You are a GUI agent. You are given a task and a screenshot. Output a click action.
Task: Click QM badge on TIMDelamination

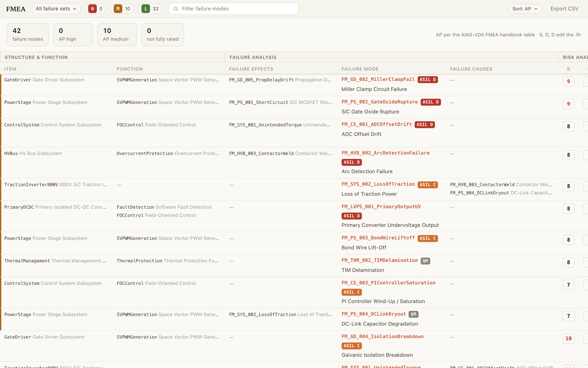tap(425, 261)
